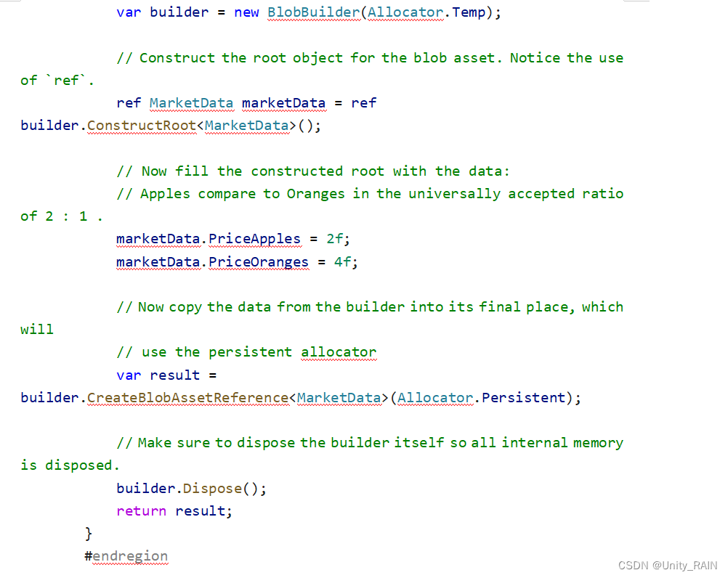Click the MarketData type link after ref keyword
The image size is (728, 578).
pos(191,102)
